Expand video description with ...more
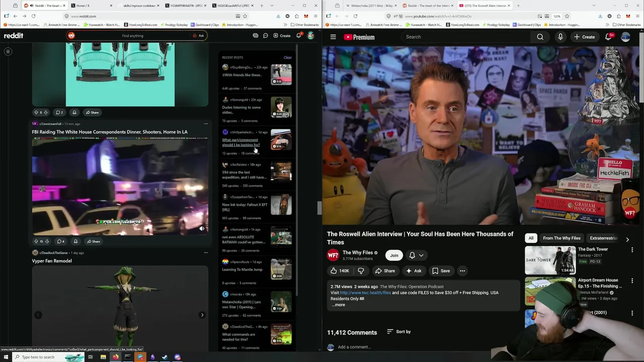The image size is (644, 362). [338, 305]
